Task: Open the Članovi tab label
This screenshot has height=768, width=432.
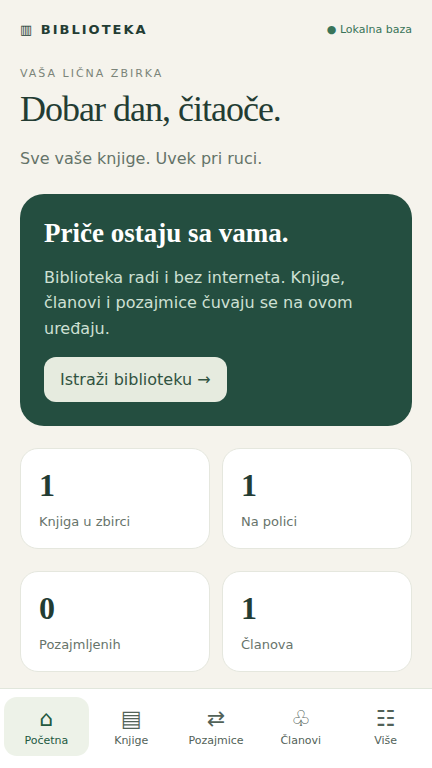Action: [301, 740]
